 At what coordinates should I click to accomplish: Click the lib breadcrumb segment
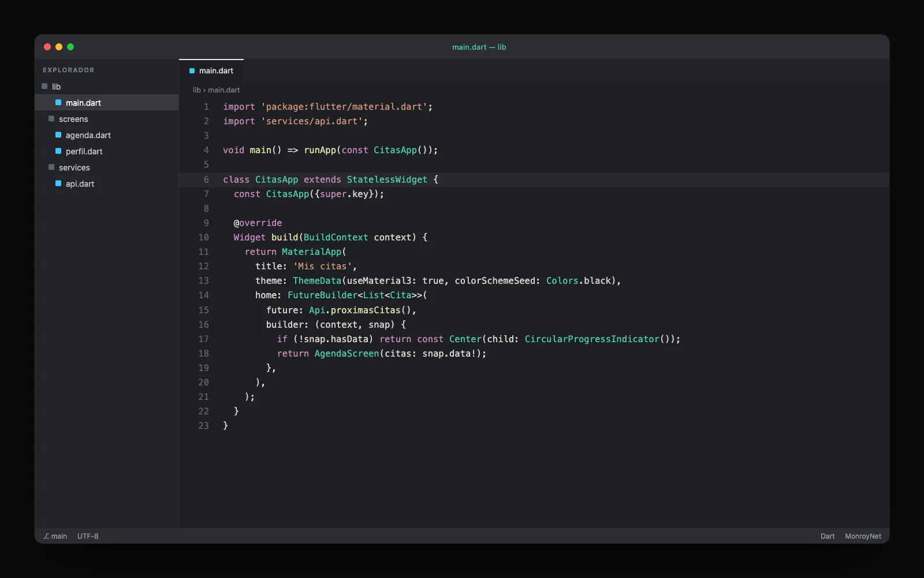196,90
